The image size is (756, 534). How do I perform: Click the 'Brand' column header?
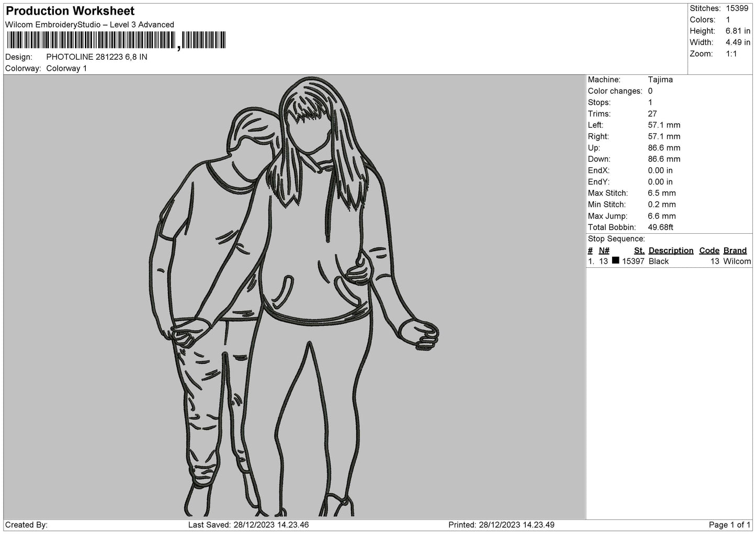735,251
